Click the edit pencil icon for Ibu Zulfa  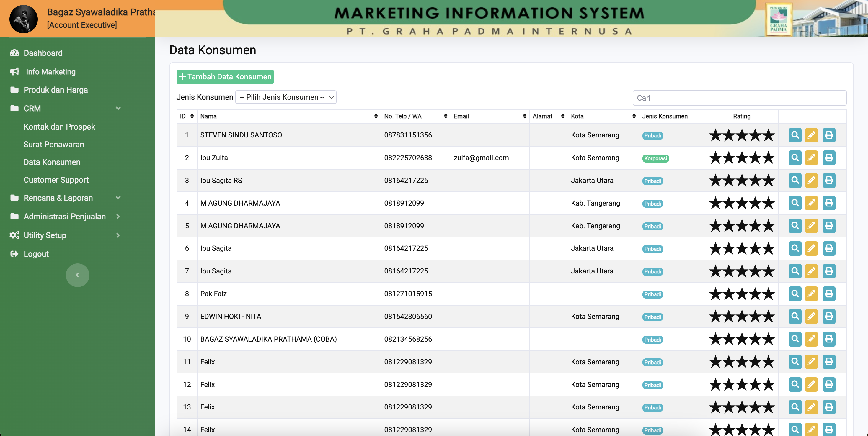811,158
